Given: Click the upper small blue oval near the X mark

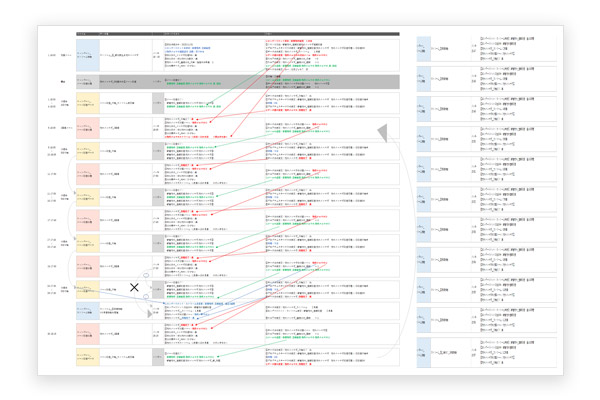Looking at the screenshot, I should 146,275.
